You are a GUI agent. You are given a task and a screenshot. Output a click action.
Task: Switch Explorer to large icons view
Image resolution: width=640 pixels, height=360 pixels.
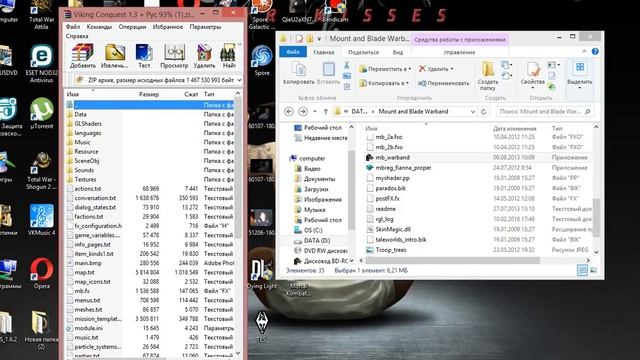pyautogui.click(x=593, y=270)
